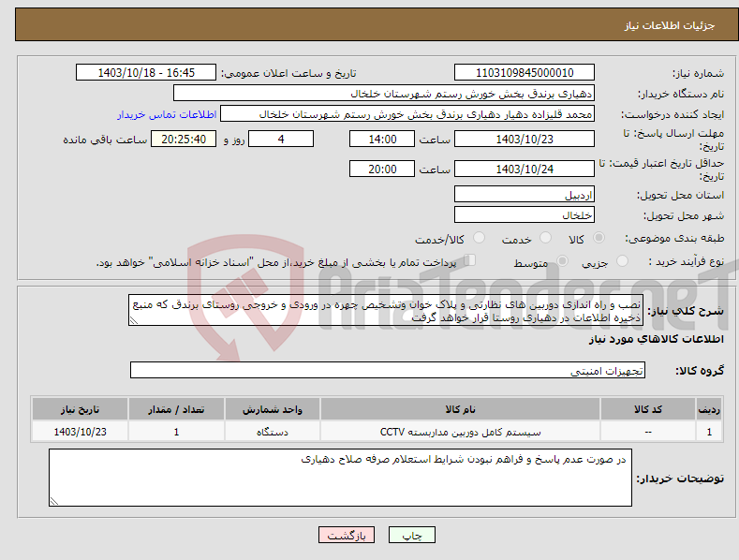Choose the جزیی purchase type radio
Image resolution: width=739 pixels, height=560 pixels.
(622, 260)
